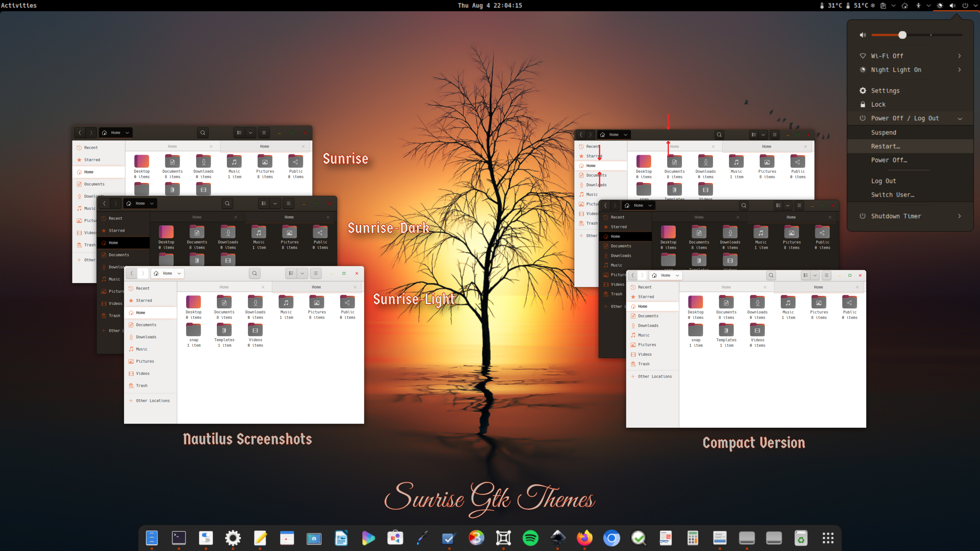Expand the Shutdown Timer submenu
This screenshot has height=551, width=980.
(960, 216)
